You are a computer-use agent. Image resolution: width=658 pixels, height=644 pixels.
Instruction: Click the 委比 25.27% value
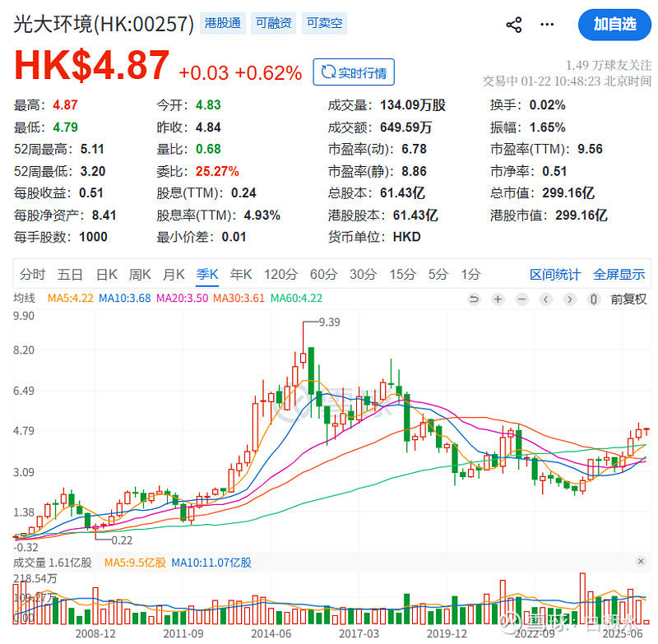pyautogui.click(x=217, y=171)
